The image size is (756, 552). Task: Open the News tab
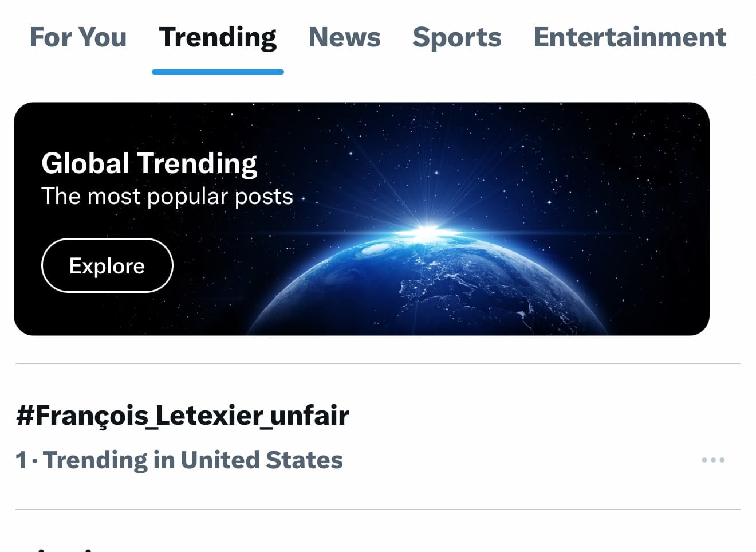coord(344,37)
